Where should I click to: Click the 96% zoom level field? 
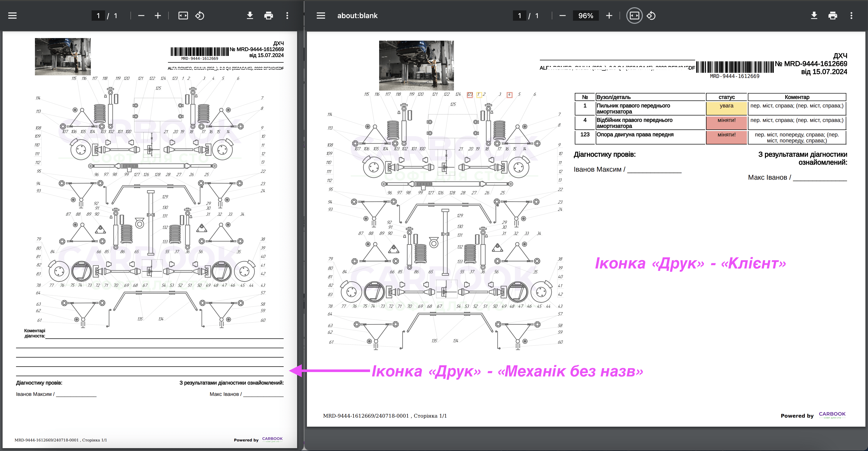pyautogui.click(x=585, y=16)
